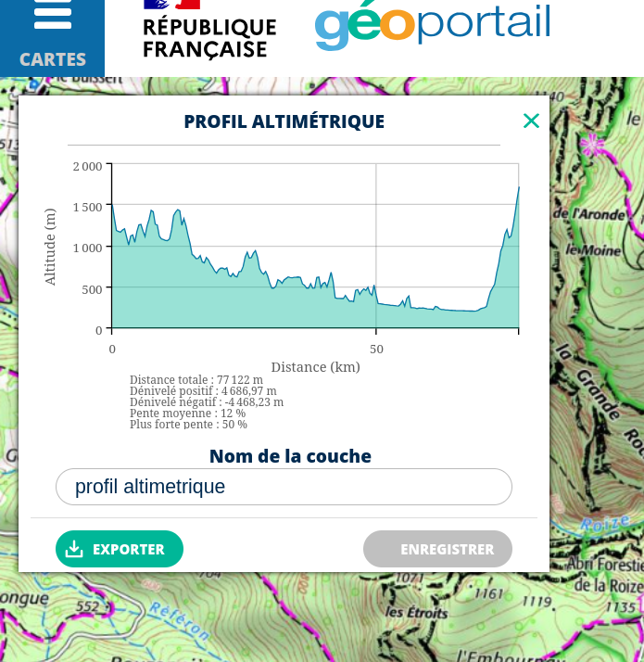644x662 pixels.
Task: Click the profile start at 0 km
Action: (113, 206)
